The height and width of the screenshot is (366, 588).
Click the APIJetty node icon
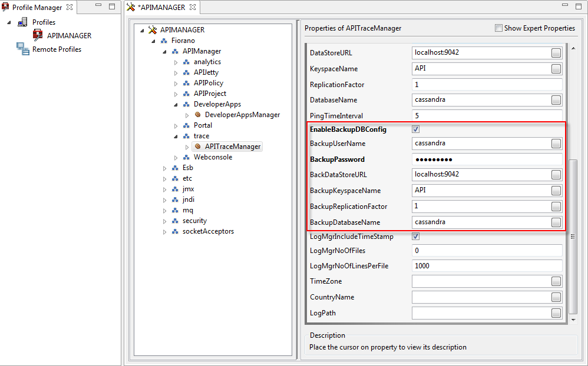point(186,72)
